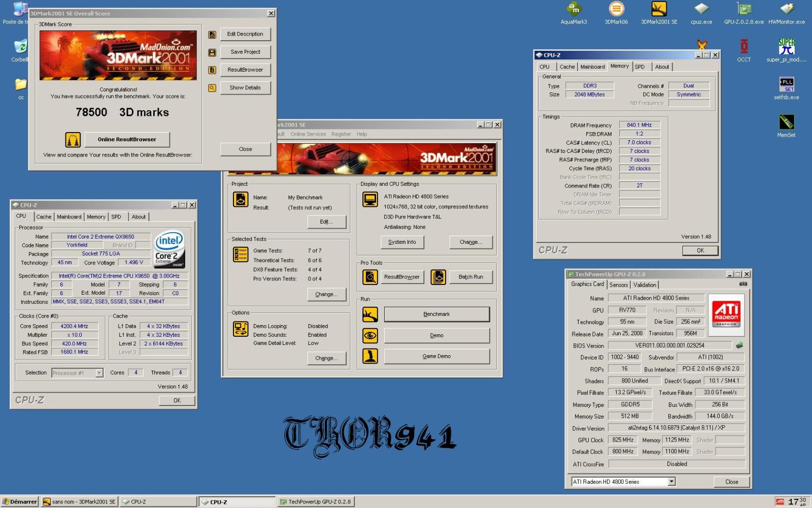This screenshot has width=812, height=508.
Task: Click Save Project button
Action: pyautogui.click(x=245, y=52)
